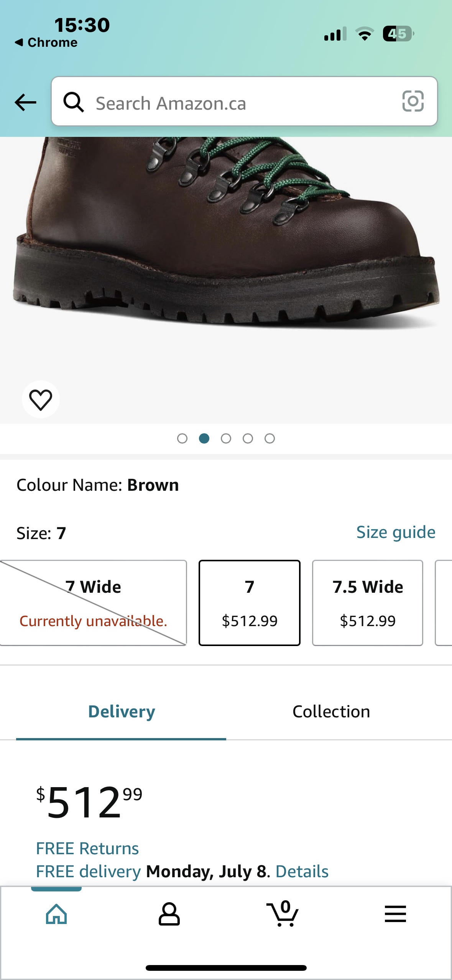
Task: Open the shopping cart icon
Action: tap(283, 914)
